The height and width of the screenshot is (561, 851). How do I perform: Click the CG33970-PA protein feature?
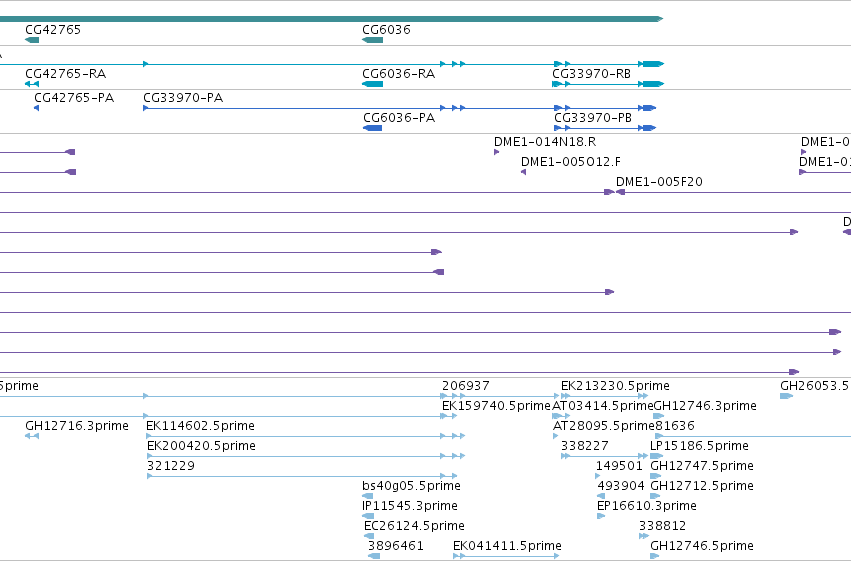[183, 98]
